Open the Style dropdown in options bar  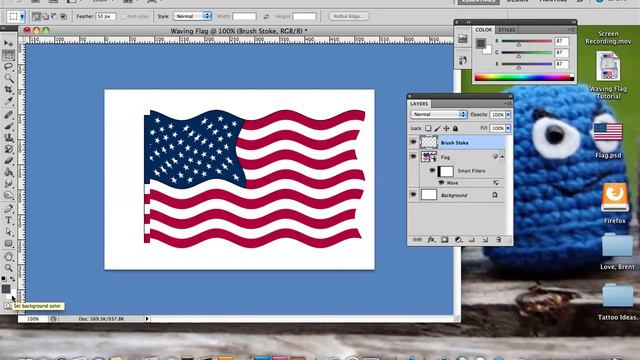pos(192,16)
